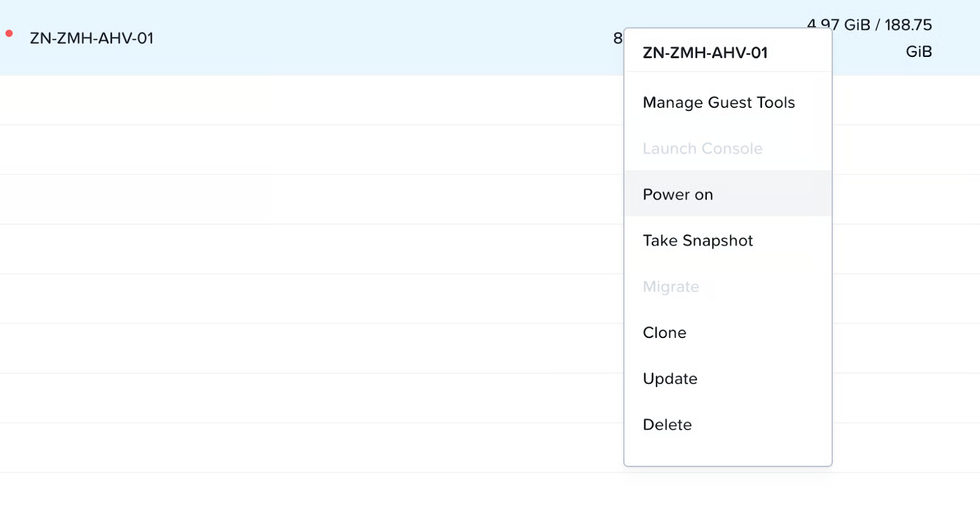
Task: Click the greyed-out Launch Console entry
Action: [703, 149]
